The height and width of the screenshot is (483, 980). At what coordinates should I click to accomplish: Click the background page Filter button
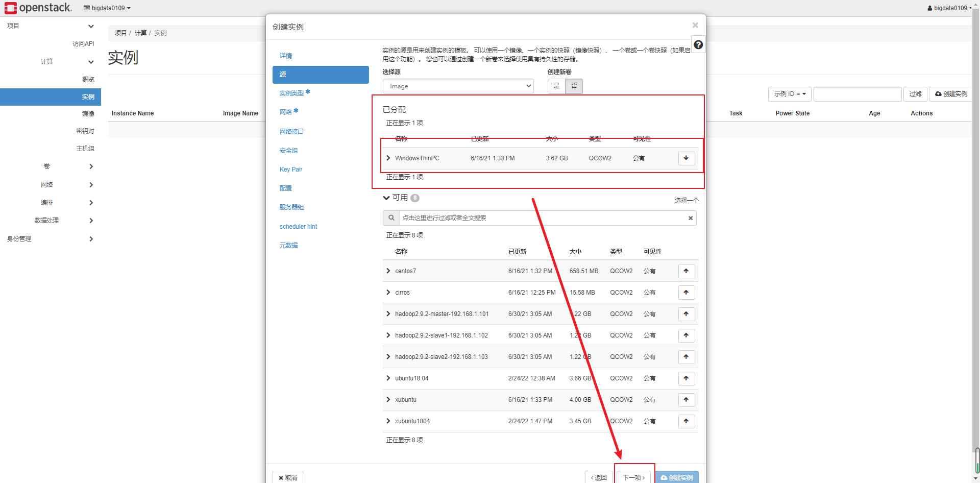pos(915,94)
